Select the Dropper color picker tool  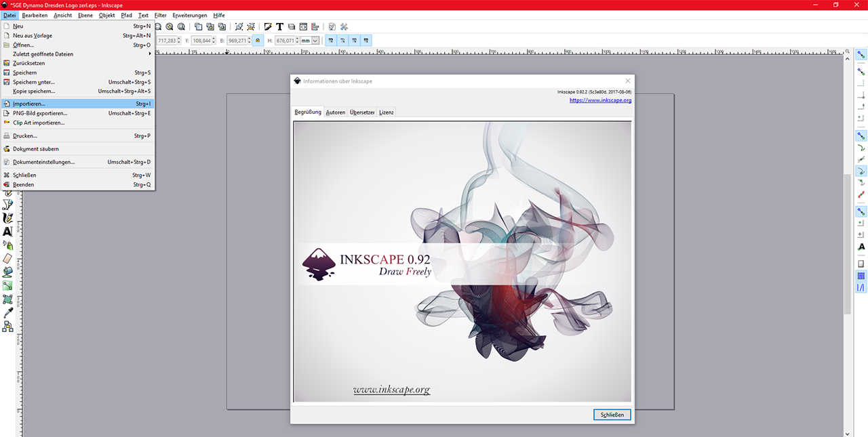click(x=7, y=313)
